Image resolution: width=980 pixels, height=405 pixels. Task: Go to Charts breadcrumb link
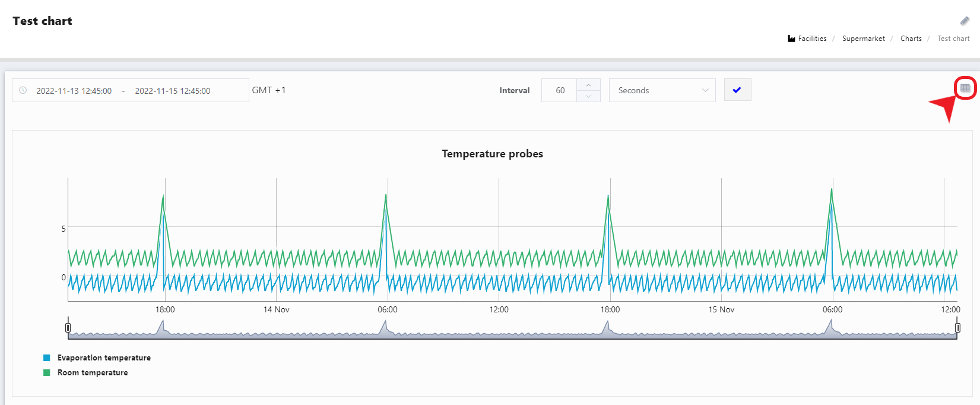(x=911, y=39)
